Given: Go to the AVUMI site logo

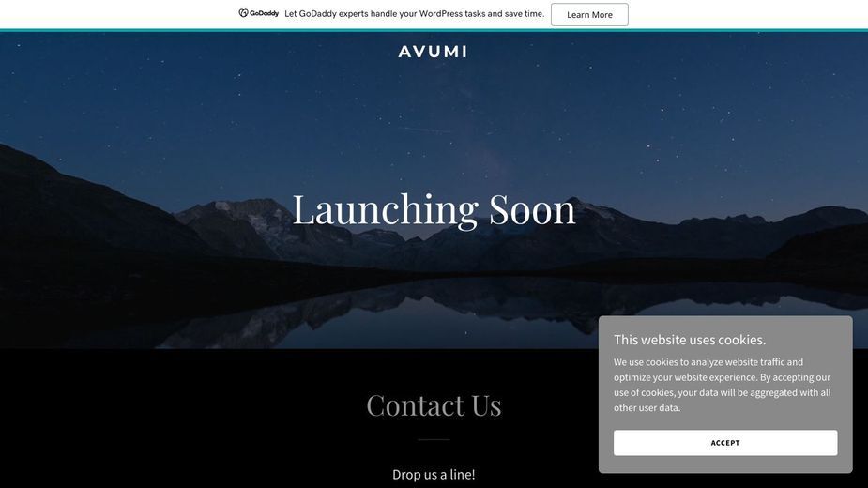Looking at the screenshot, I should (433, 52).
